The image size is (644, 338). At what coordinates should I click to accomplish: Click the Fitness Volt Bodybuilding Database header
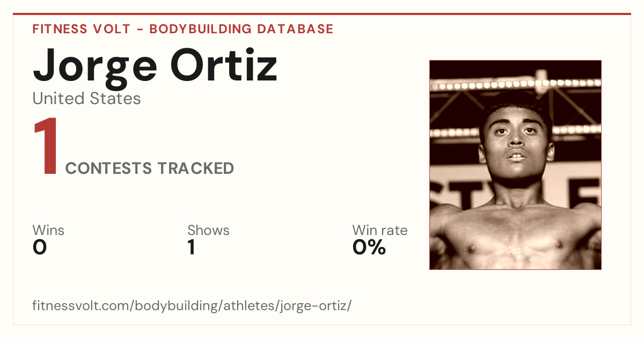[x=183, y=29]
